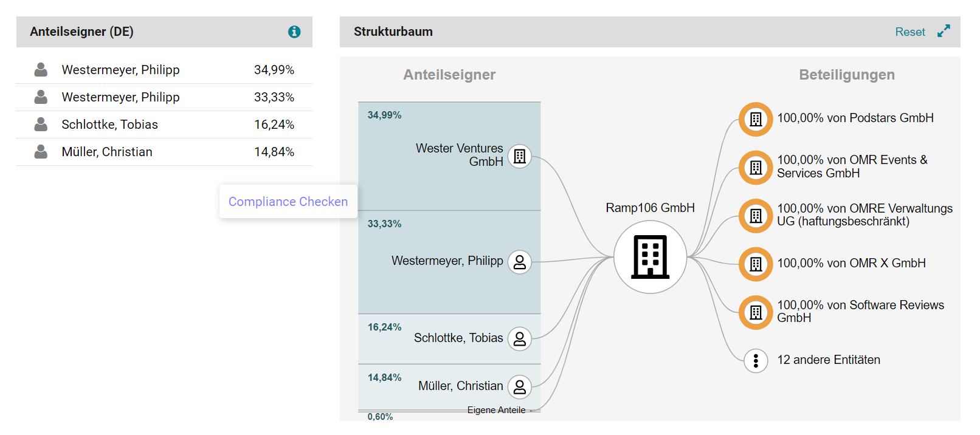Image resolution: width=980 pixels, height=435 pixels.
Task: Select the Westermeyer, Philipp 33,33% list row
Action: click(164, 97)
